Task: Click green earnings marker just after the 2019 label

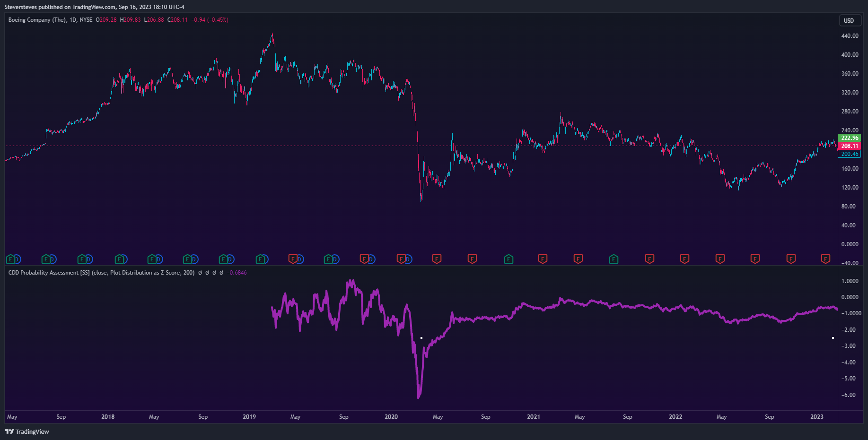Action: (260, 259)
